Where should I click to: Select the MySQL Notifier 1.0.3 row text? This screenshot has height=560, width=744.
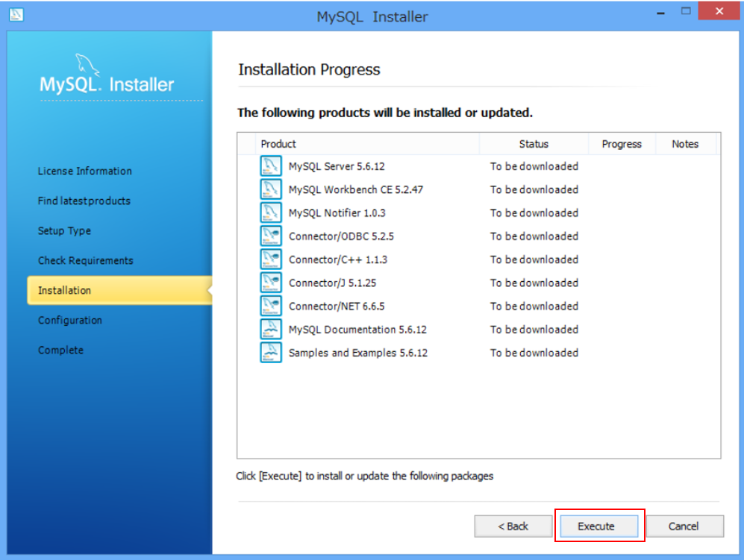(x=337, y=213)
